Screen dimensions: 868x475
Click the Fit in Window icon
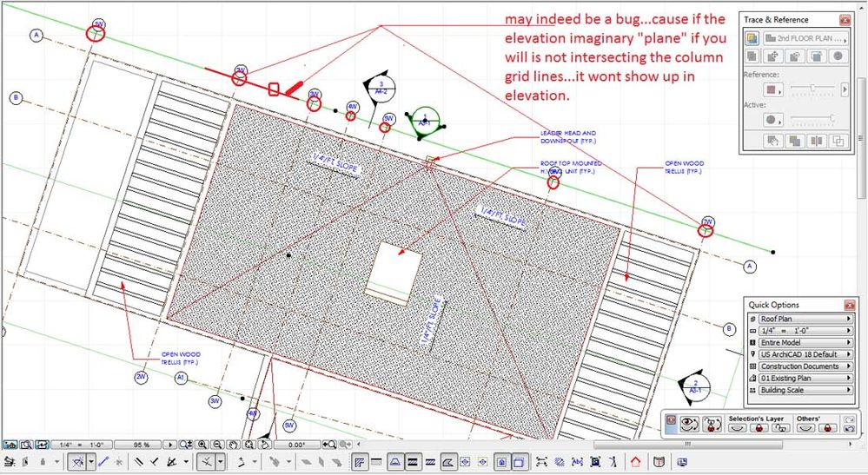[x=248, y=445]
